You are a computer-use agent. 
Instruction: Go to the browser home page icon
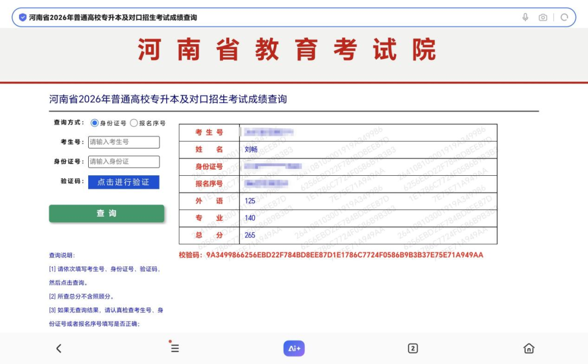tap(529, 348)
